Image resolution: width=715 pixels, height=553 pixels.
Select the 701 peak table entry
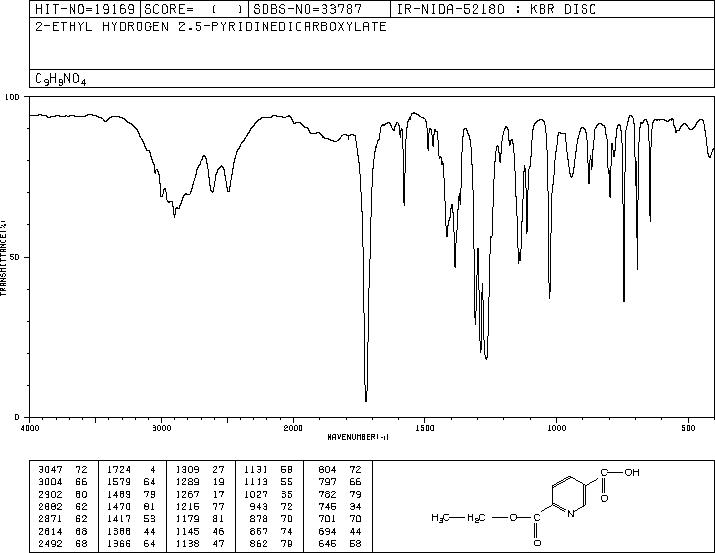click(340, 519)
